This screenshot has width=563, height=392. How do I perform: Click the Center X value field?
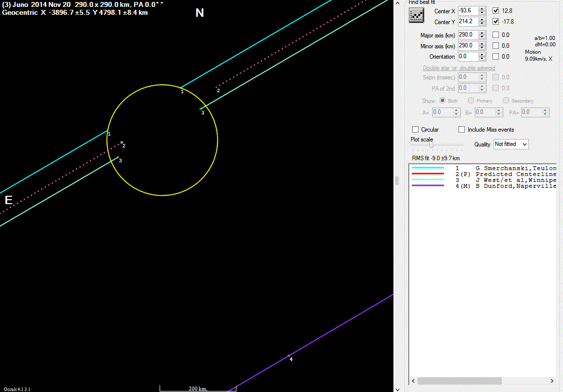click(468, 11)
